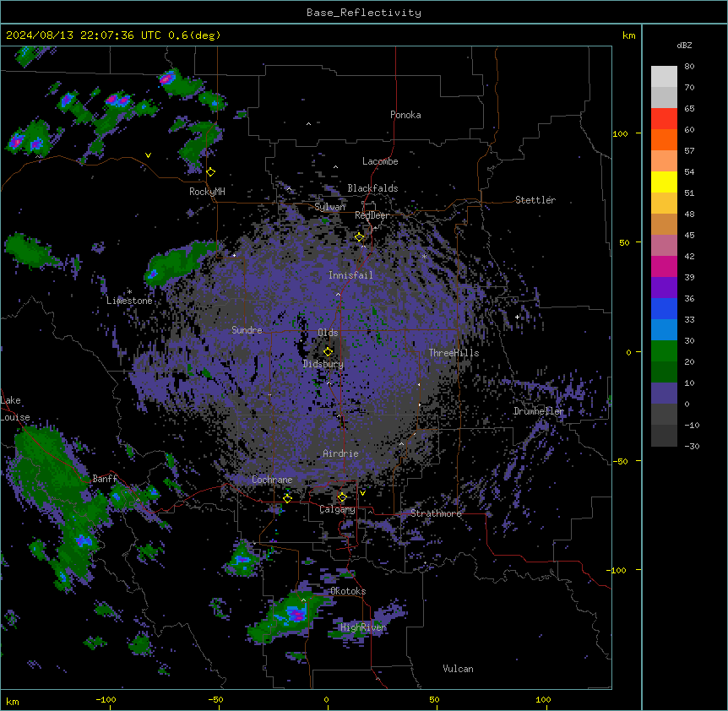Viewport: 728px width, 711px height.
Task: Click the Lake Louise label
Action: tap(15, 409)
